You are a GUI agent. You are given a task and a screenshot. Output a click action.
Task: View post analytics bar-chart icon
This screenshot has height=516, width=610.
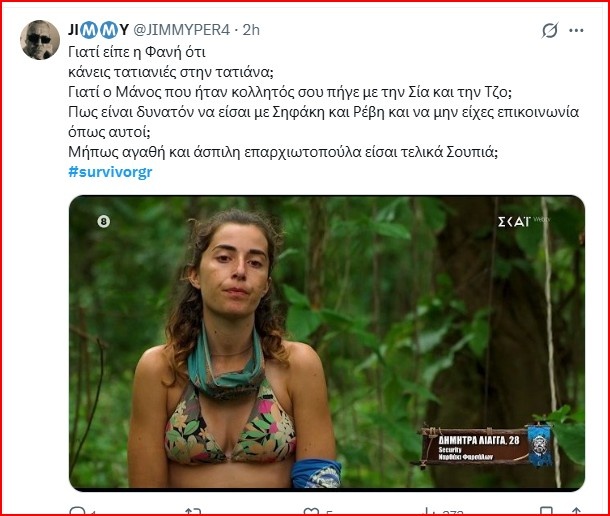(432, 509)
